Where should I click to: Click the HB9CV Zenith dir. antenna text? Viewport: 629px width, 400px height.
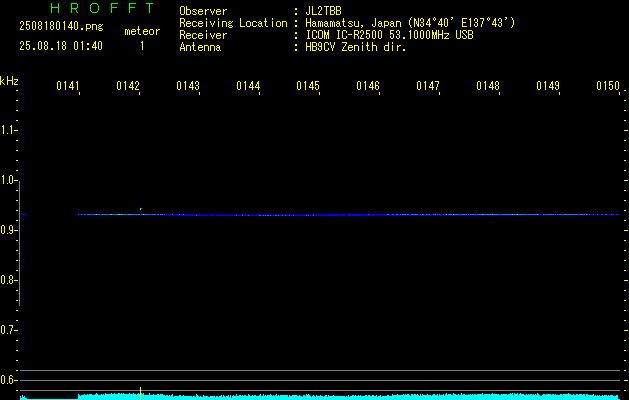(x=356, y=47)
